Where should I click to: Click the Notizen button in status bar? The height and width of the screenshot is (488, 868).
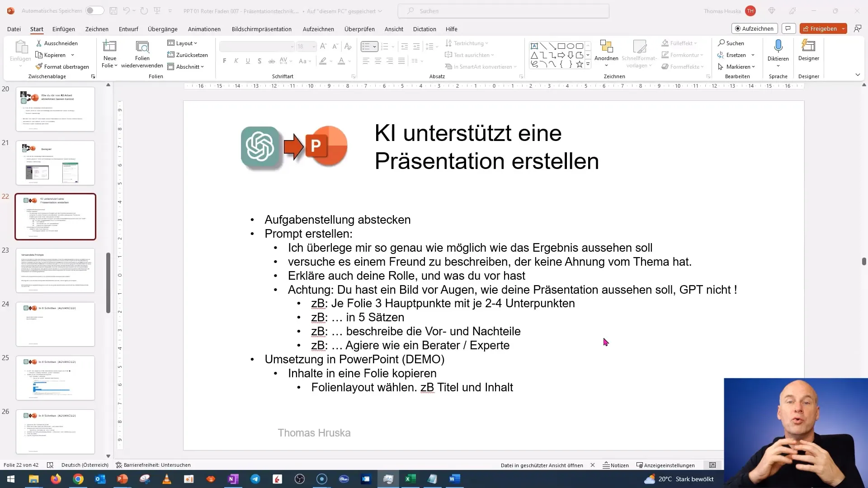[616, 465]
